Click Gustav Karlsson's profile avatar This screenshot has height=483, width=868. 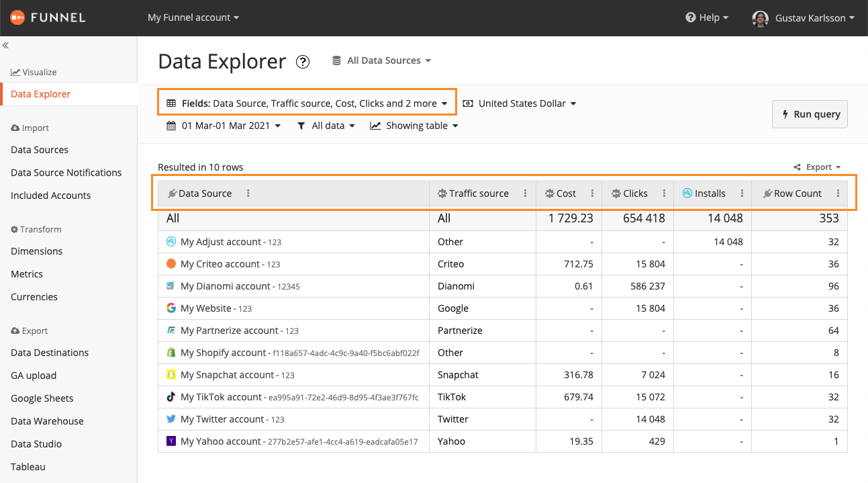pyautogui.click(x=760, y=18)
